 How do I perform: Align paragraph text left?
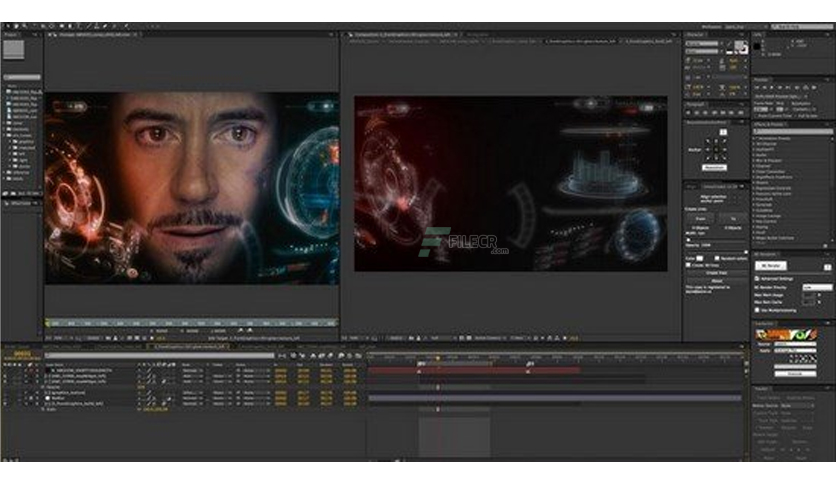tap(688, 112)
